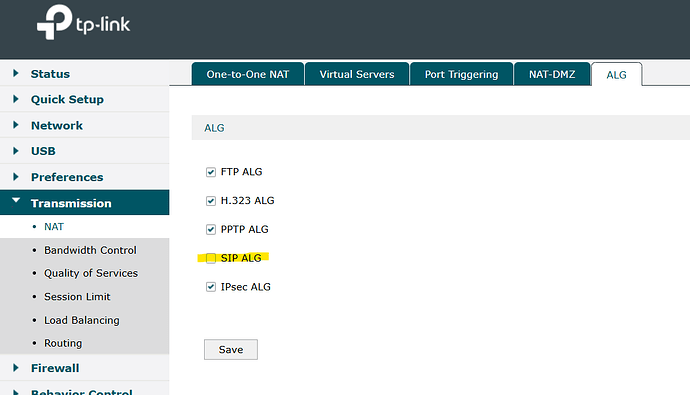This screenshot has width=690, height=395.
Task: Open Bandwidth Control in sidebar
Action: [90, 250]
